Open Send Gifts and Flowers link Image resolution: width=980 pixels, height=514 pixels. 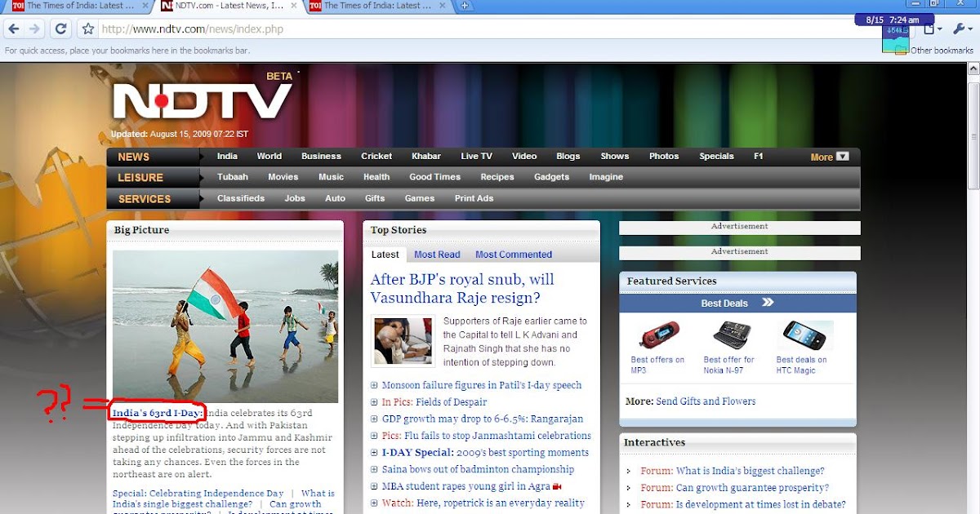706,401
